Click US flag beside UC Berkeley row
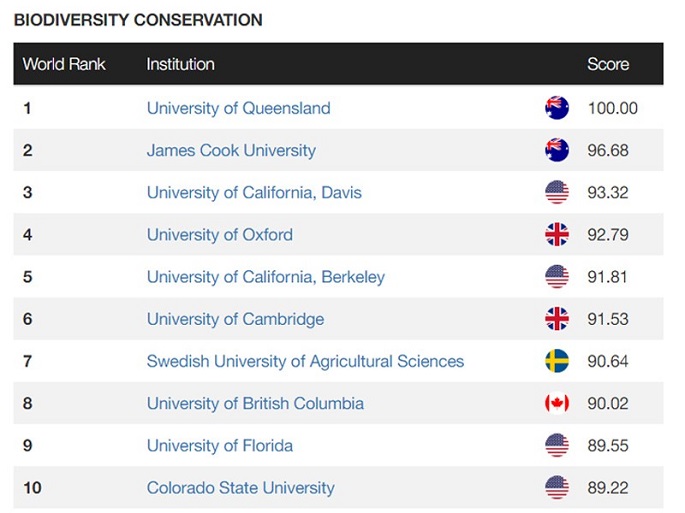This screenshot has width=685, height=513. tap(557, 277)
